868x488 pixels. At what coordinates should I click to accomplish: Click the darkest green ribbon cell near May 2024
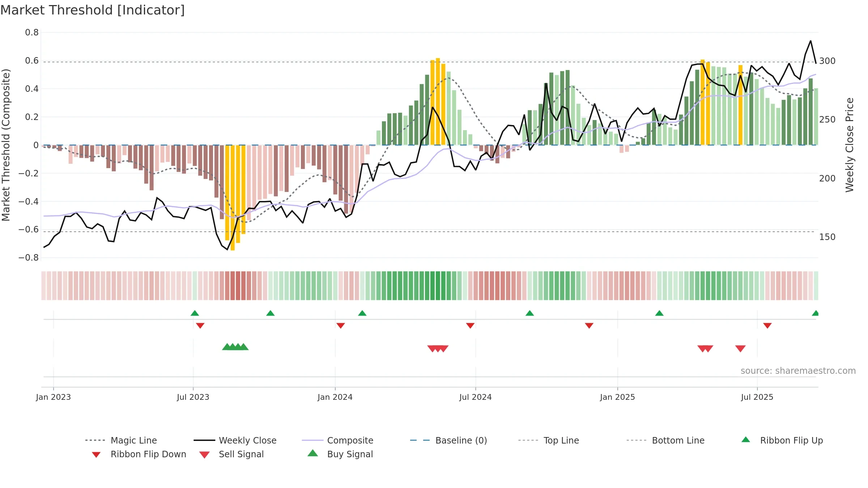pyautogui.click(x=438, y=286)
